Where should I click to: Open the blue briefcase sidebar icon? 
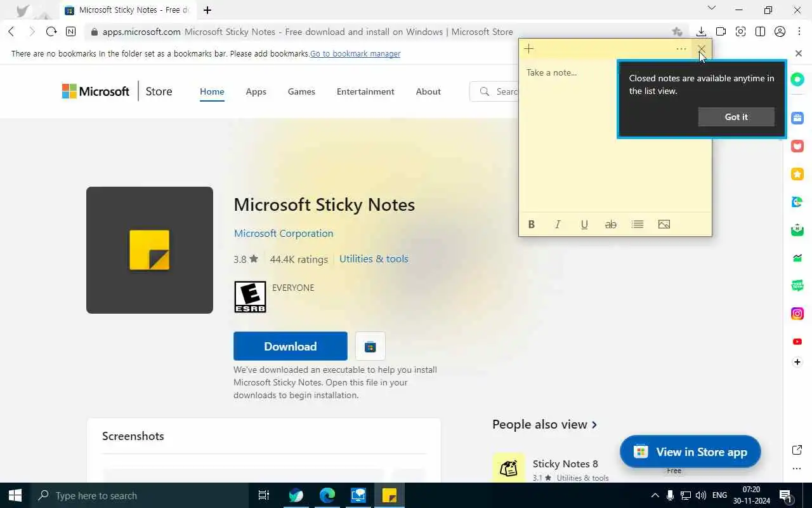coord(797,118)
